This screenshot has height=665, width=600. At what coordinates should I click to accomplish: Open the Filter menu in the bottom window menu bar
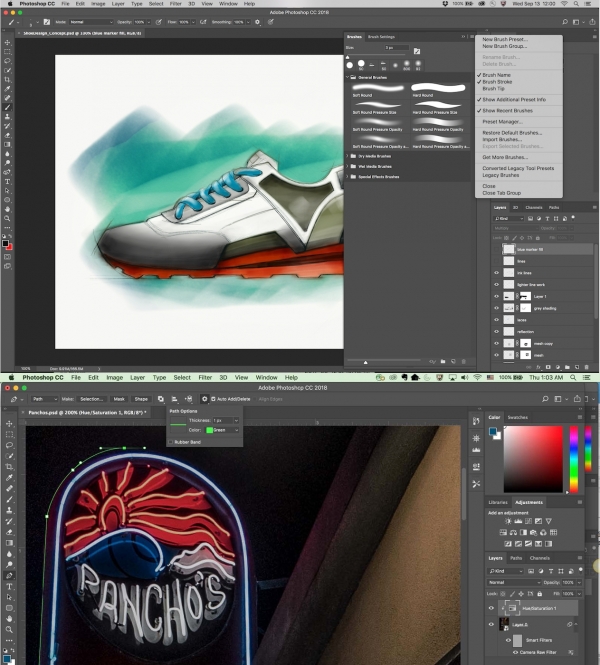coord(205,377)
